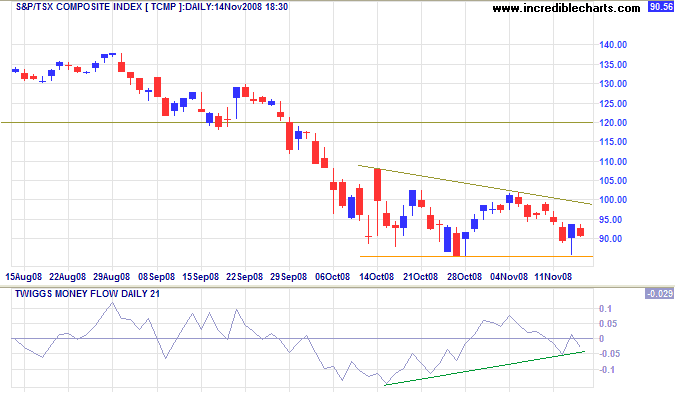675x395 pixels.
Task: Click the orange support line near 85
Action: [x=476, y=256]
